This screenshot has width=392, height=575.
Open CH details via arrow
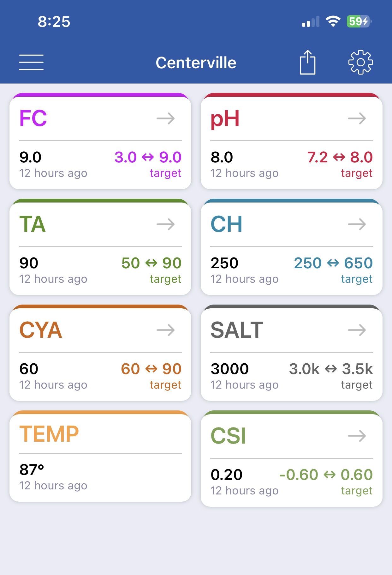pyautogui.click(x=357, y=224)
